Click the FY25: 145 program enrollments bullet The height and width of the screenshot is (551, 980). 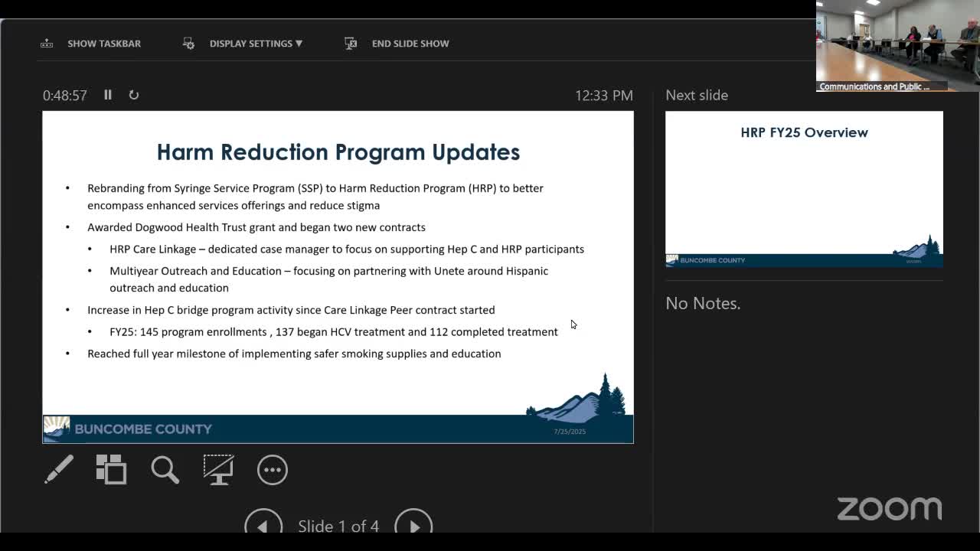(334, 331)
